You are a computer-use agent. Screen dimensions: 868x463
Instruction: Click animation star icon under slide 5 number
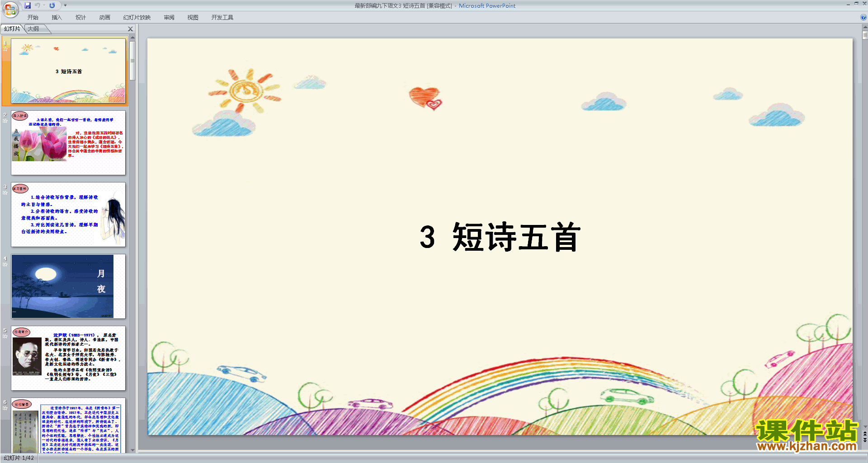(5, 337)
